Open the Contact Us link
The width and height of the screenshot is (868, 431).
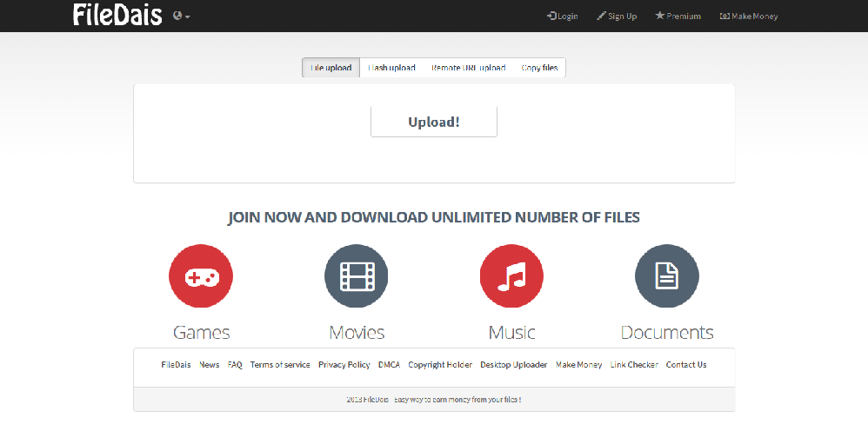pyautogui.click(x=686, y=365)
